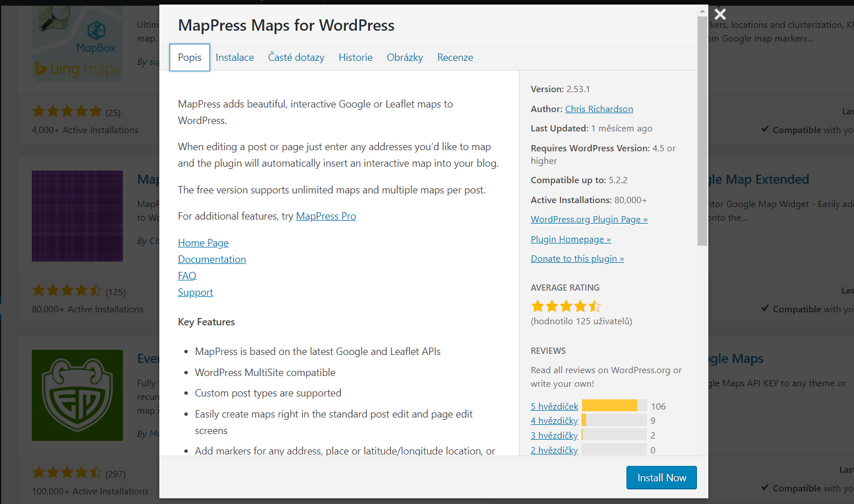Visit the Plugin Homepage link
The image size is (854, 504).
(x=571, y=239)
